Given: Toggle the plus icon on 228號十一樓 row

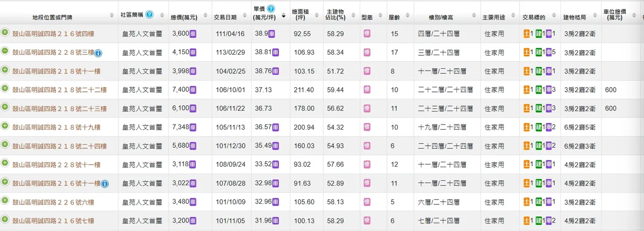Looking at the screenshot, I should coord(5,163).
